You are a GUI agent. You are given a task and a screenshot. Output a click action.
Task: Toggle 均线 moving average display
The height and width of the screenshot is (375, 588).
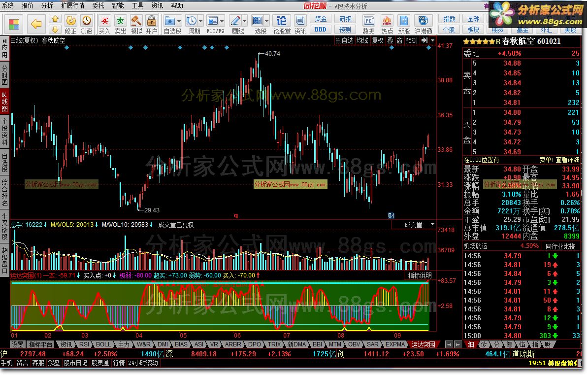coord(362,40)
